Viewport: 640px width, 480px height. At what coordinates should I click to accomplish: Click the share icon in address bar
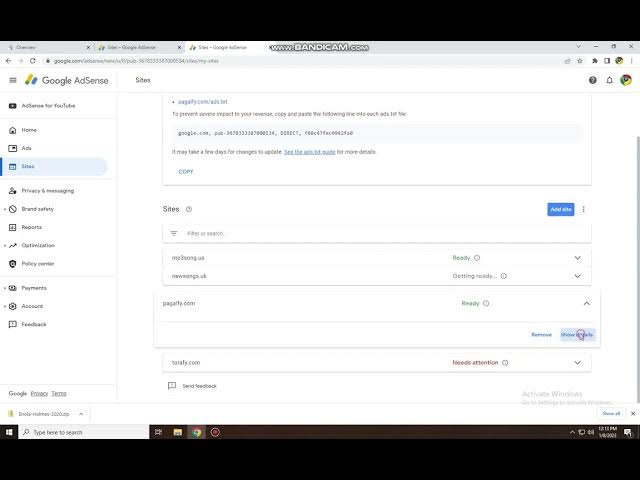[567, 61]
